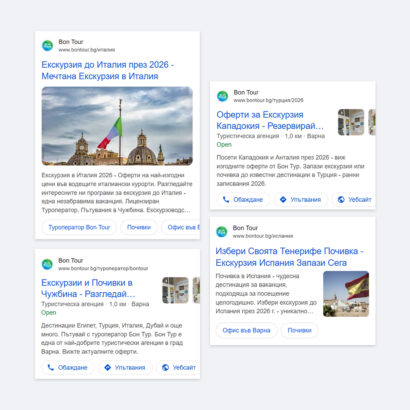Click Bon Tour logo in Cappadocia ad
410x410 pixels.
[x=222, y=96]
